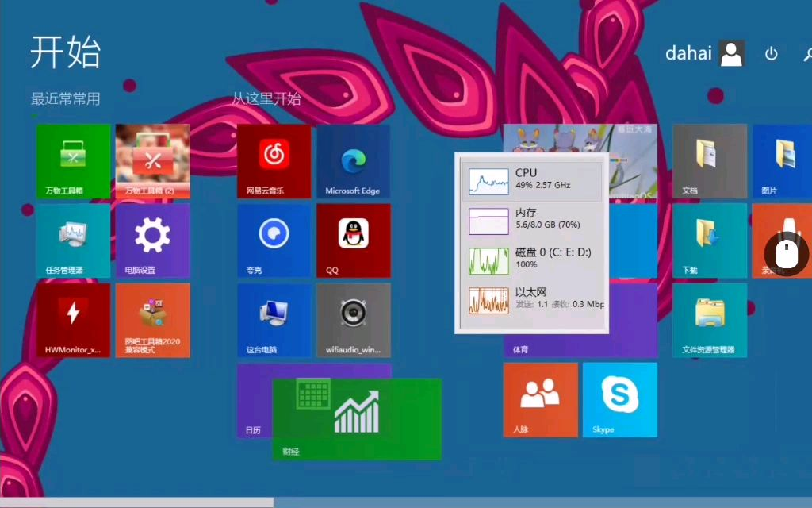Select the 内存 memory entry
Screen dimensions: 812x508
532,220
